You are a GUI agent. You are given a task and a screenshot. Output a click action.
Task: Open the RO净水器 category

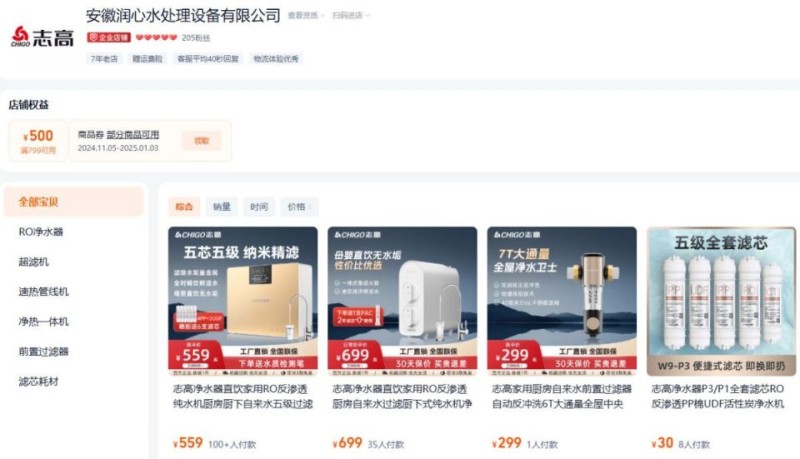(41, 232)
